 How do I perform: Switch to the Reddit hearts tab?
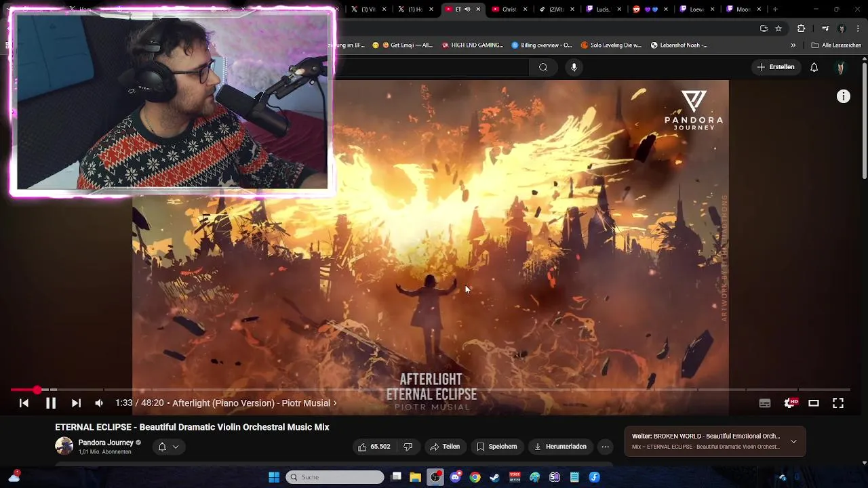pos(650,9)
